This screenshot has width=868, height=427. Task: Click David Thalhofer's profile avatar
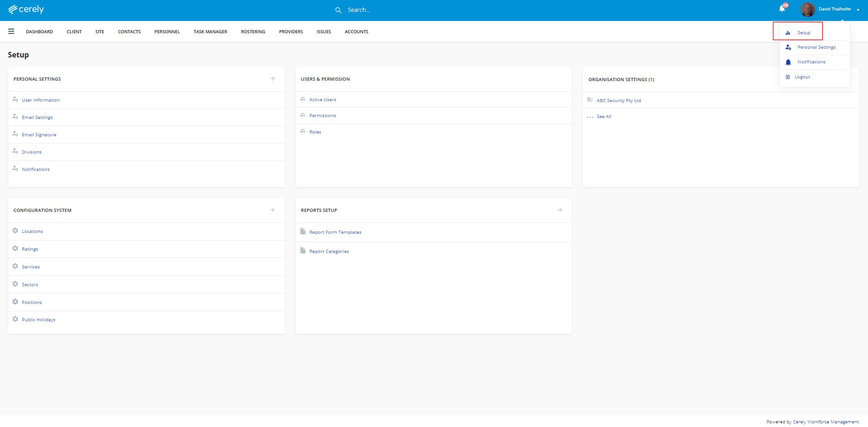click(x=807, y=10)
